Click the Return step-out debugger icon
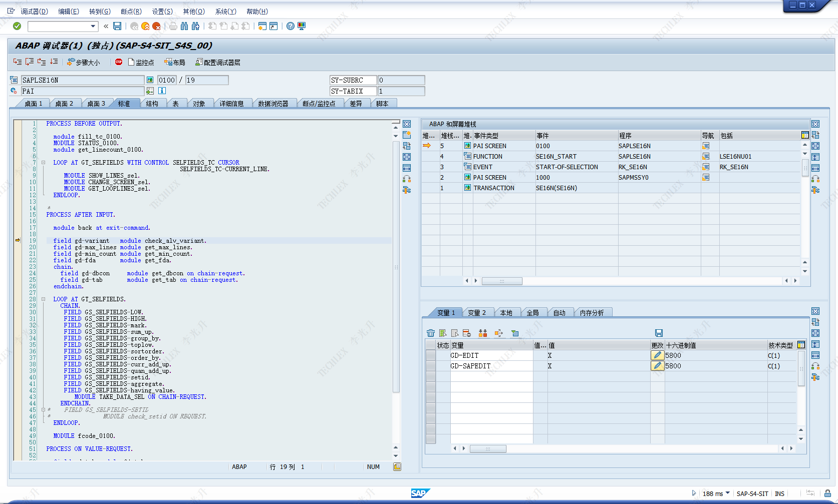This screenshot has width=838, height=504. pos(42,62)
